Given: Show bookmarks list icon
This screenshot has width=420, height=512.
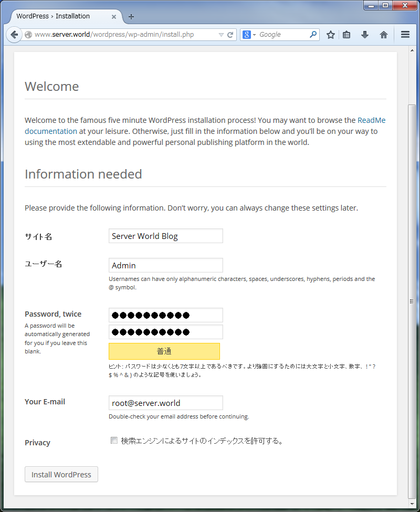Looking at the screenshot, I should [x=346, y=35].
